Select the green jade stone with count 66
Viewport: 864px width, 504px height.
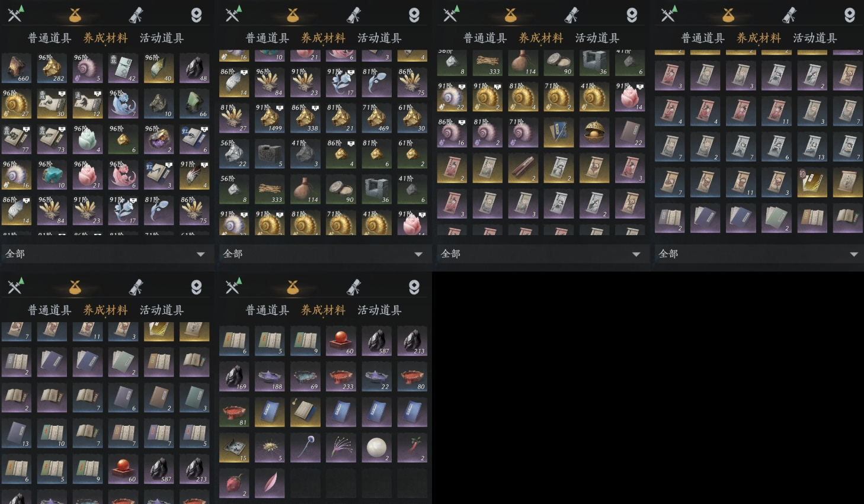194,104
